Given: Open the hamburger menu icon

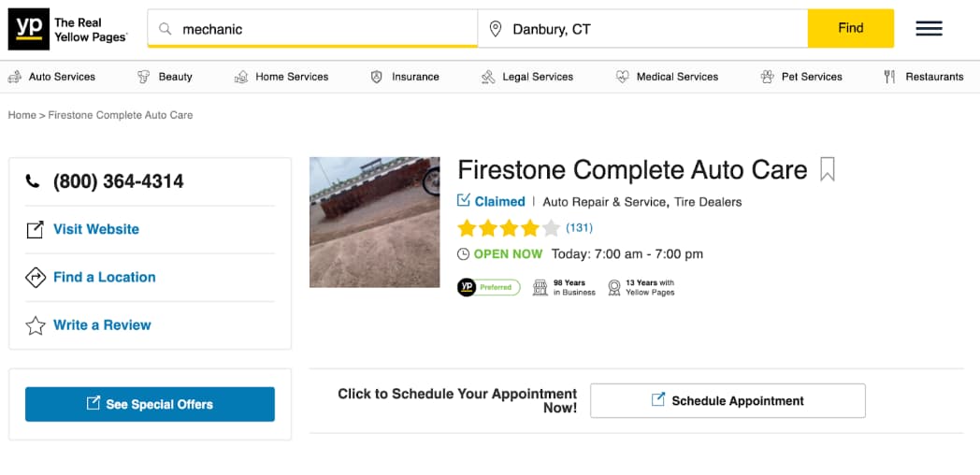Looking at the screenshot, I should click(x=929, y=28).
